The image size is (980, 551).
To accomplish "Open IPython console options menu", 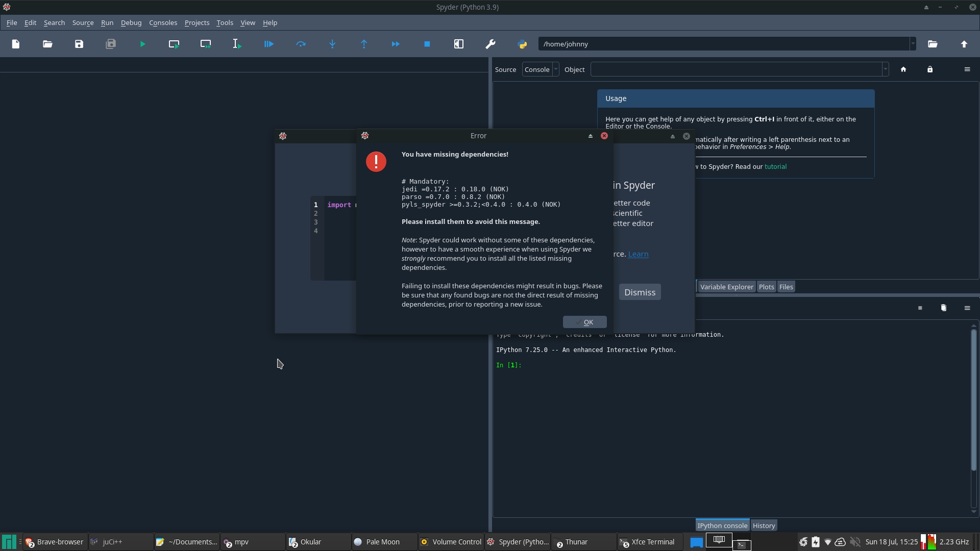I will pos(967,308).
